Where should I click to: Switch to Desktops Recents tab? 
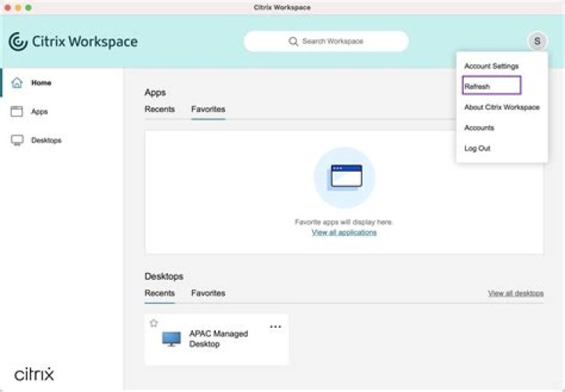pos(159,293)
